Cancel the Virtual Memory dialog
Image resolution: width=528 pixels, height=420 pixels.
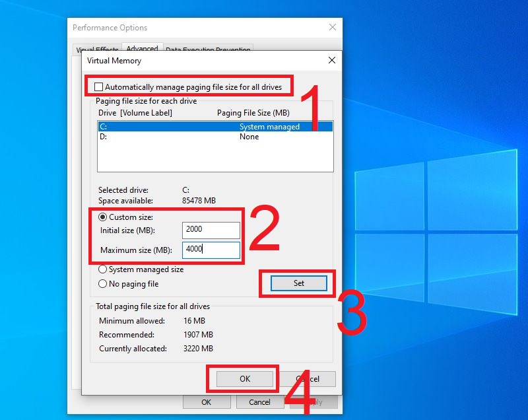tap(310, 379)
